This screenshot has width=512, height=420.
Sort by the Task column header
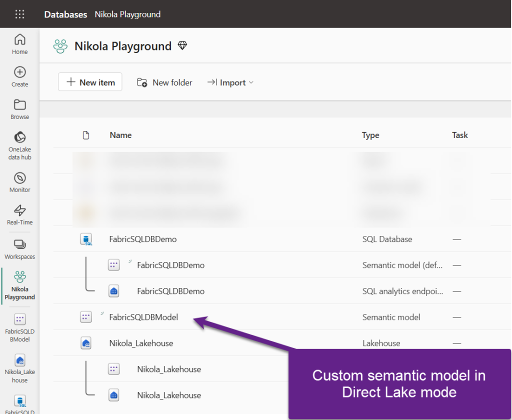460,135
